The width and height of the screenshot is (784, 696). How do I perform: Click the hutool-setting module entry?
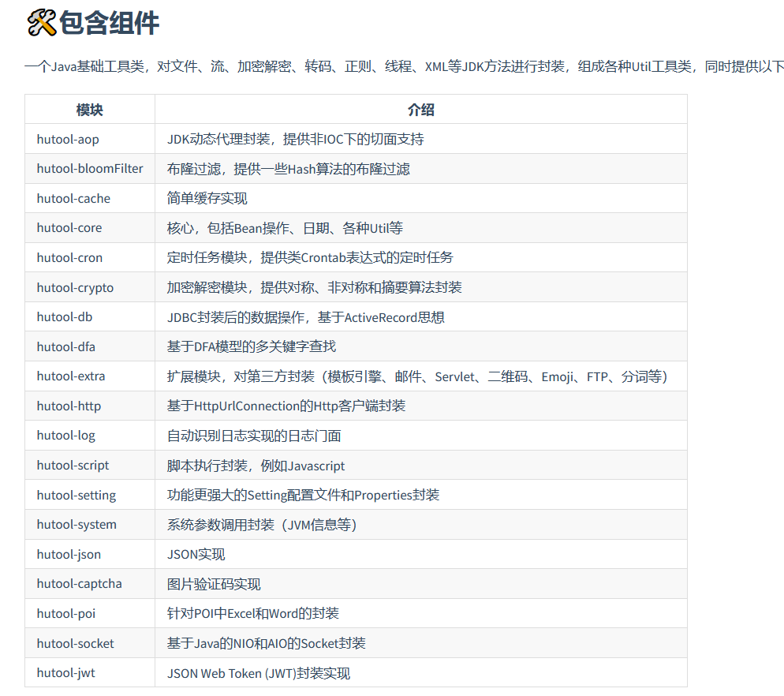pos(75,495)
